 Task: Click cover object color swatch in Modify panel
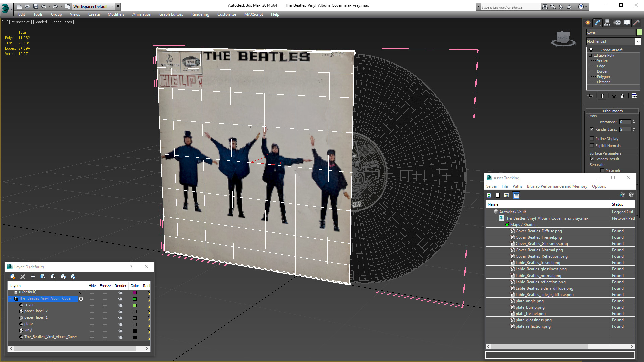pyautogui.click(x=639, y=32)
